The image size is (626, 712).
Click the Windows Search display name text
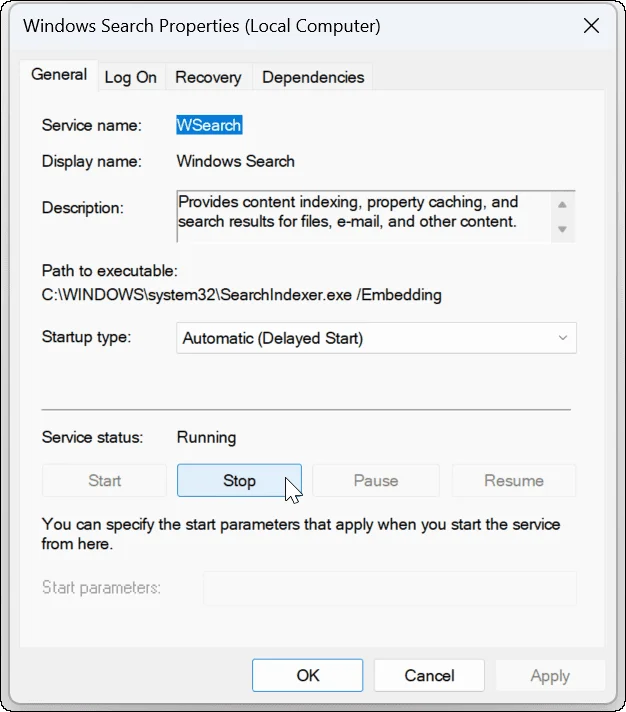pyautogui.click(x=236, y=161)
